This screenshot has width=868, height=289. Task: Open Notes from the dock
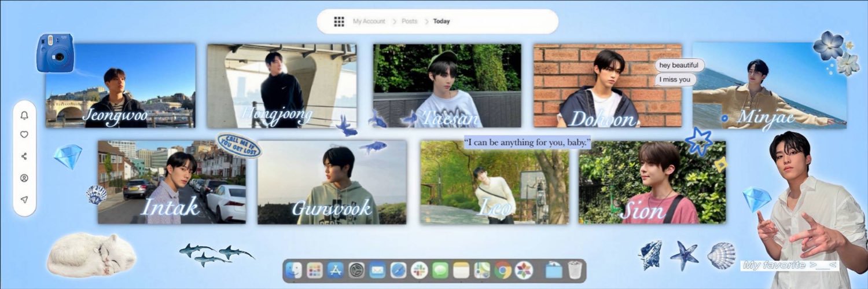coord(461,270)
